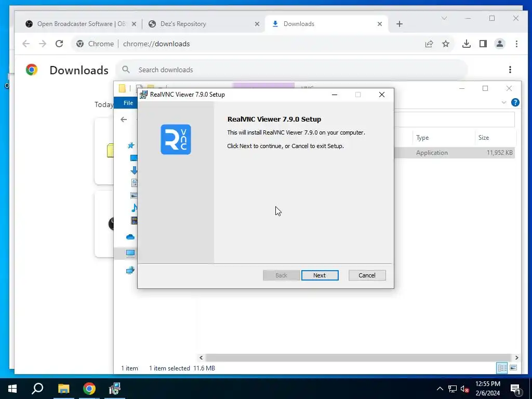
Task: Open Videos film icon in Explorer sidebar
Action: coord(135,220)
